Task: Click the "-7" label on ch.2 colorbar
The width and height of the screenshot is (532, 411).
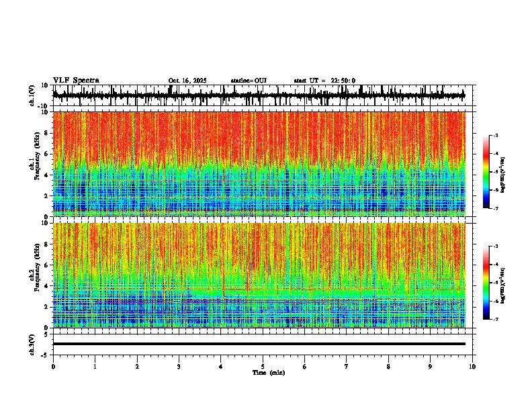Action: click(495, 320)
